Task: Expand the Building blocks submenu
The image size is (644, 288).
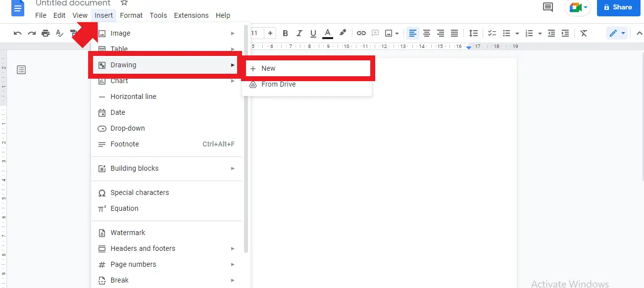Action: [x=134, y=168]
